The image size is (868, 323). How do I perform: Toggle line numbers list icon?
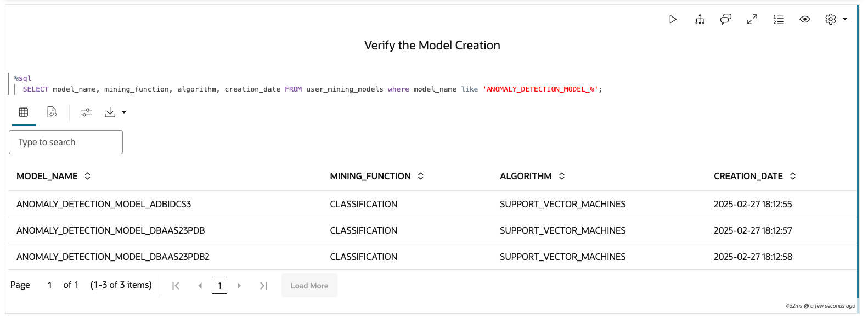pyautogui.click(x=779, y=19)
